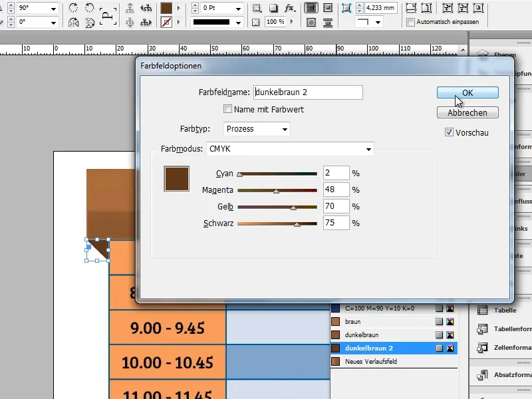Viewport: 532px width, 399px height.
Task: Click the 100 % opacity field
Action: pos(275,22)
